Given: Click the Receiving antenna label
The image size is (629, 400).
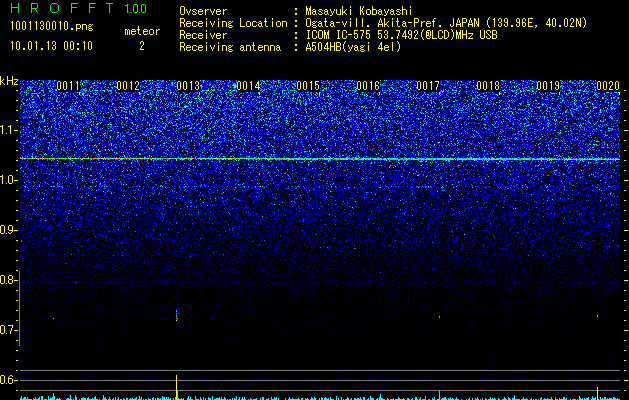Looking at the screenshot, I should [x=230, y=47].
